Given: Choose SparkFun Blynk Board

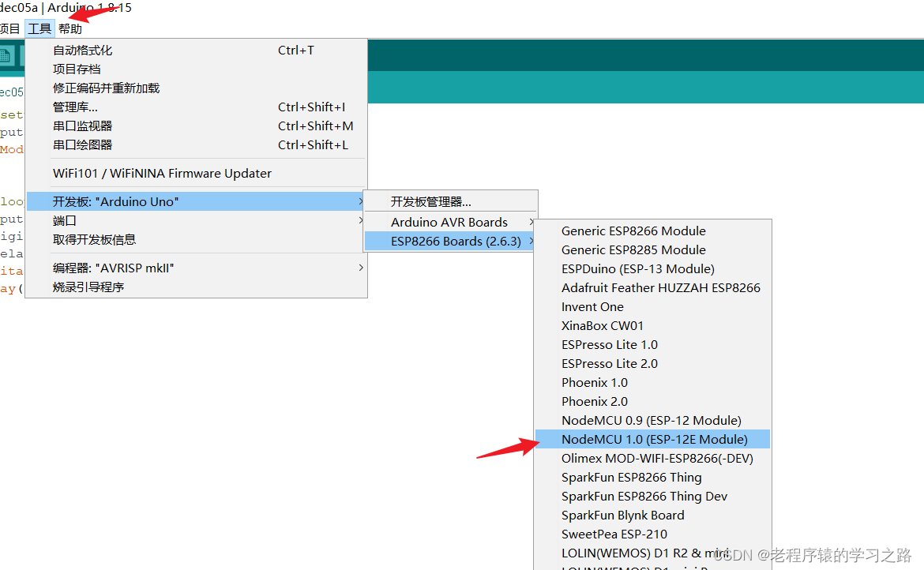Looking at the screenshot, I should (x=652, y=516).
